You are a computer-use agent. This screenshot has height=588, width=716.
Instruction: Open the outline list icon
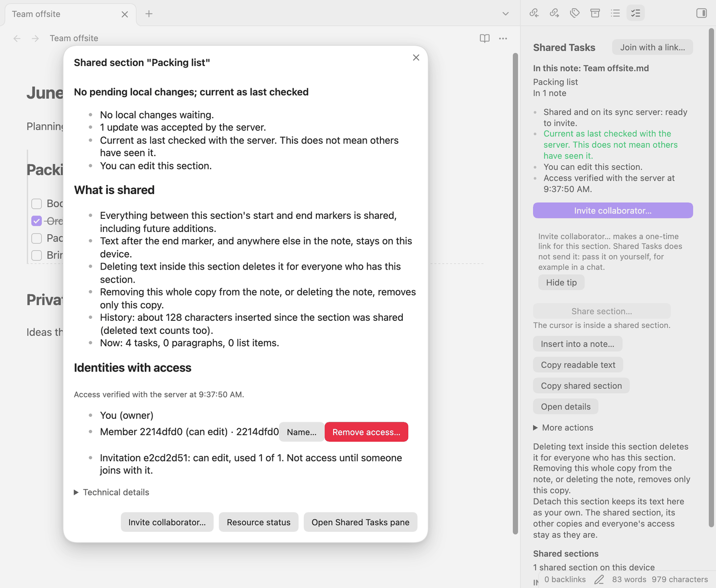tap(616, 13)
